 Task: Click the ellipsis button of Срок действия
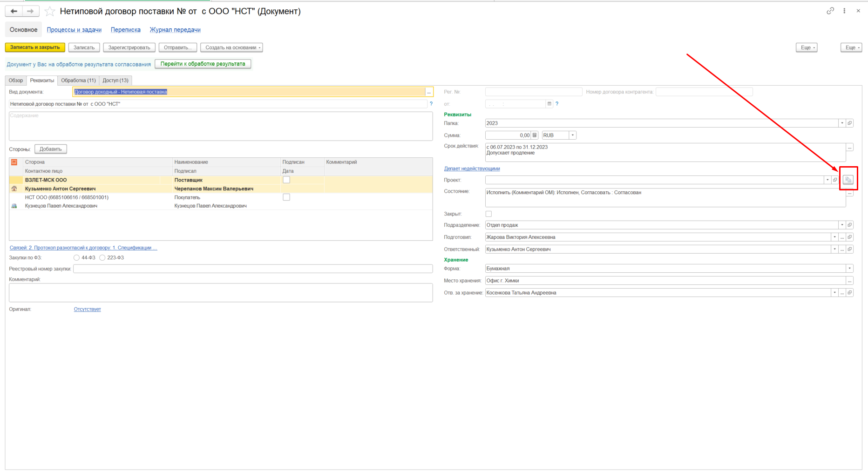coord(850,148)
